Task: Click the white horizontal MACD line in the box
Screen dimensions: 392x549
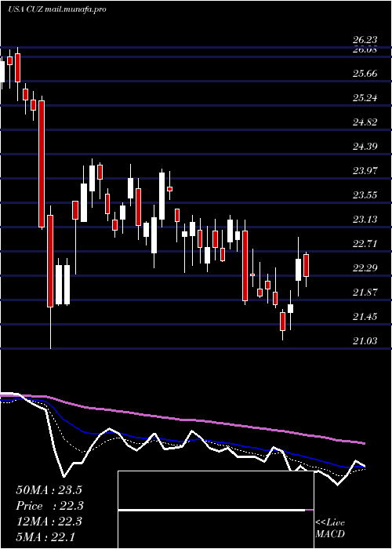Action: click(x=212, y=510)
